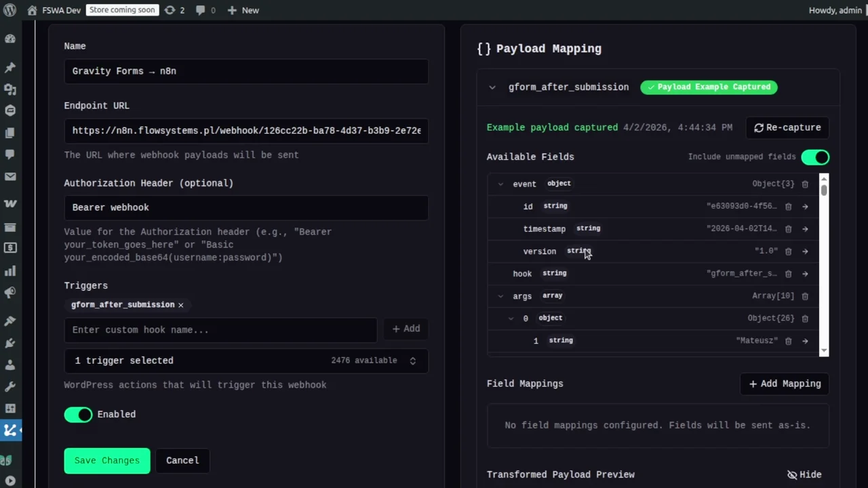The image size is (868, 488).
Task: Toggle Include unmapped fields switch
Action: [815, 157]
